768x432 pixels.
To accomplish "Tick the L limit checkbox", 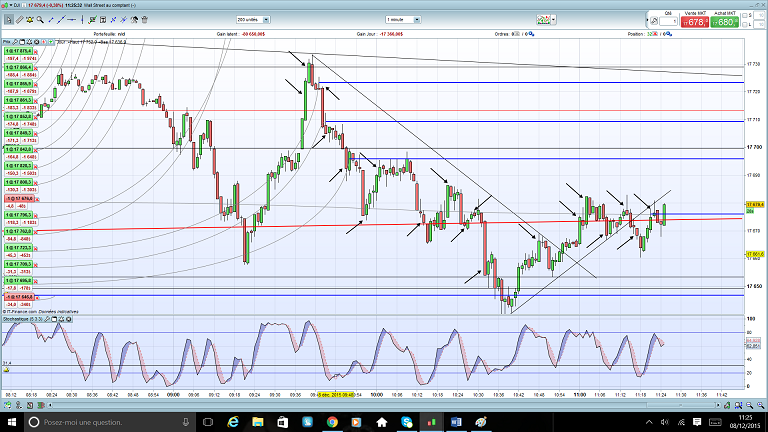I will (x=744, y=24).
